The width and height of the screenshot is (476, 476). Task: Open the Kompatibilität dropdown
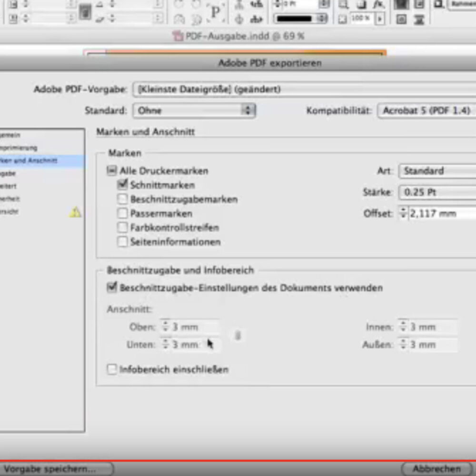click(427, 110)
